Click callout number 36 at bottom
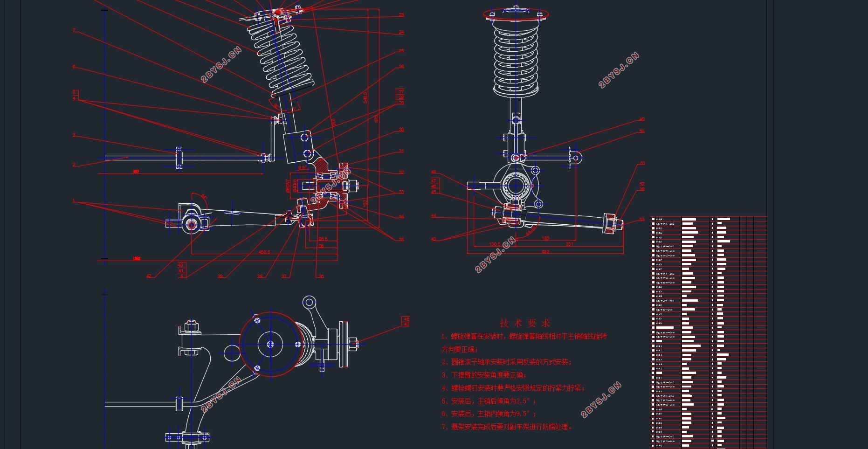 click(x=321, y=276)
